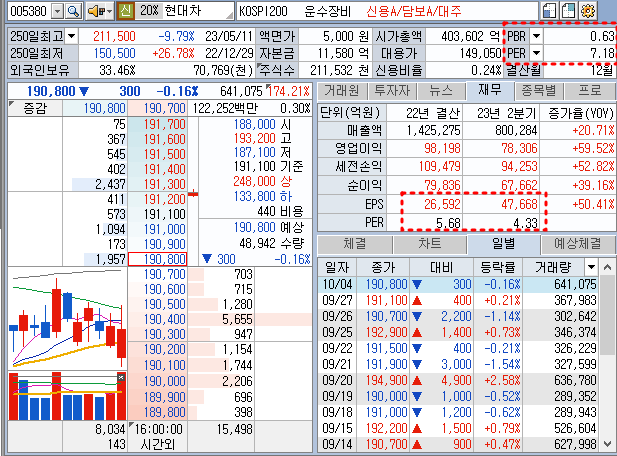Click the 16:00:00 time cell
The image size is (617, 456).
158,429
